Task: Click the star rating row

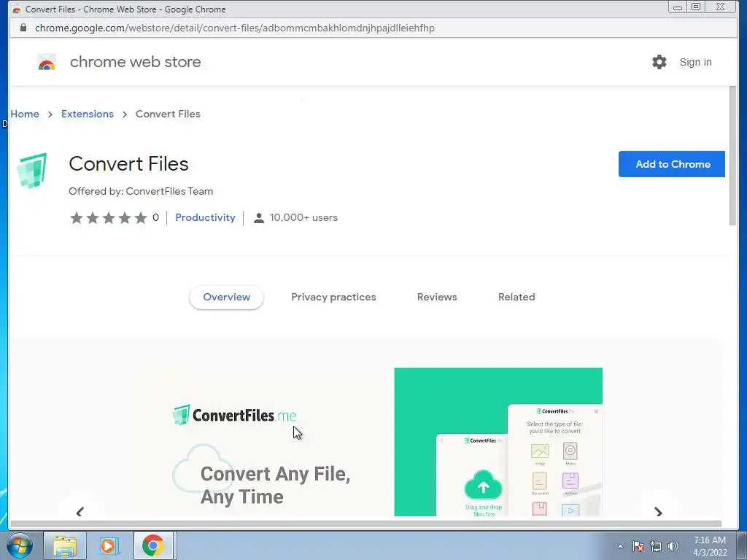Action: point(109,217)
